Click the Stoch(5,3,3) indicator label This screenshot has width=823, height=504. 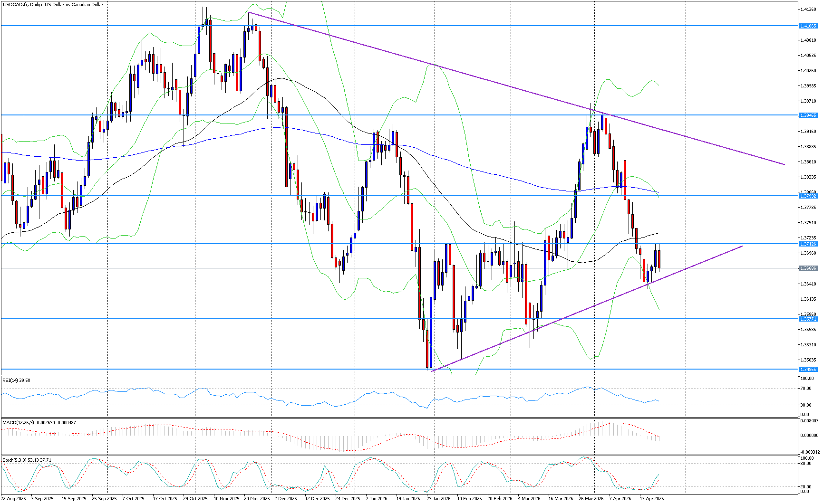pyautogui.click(x=27, y=460)
